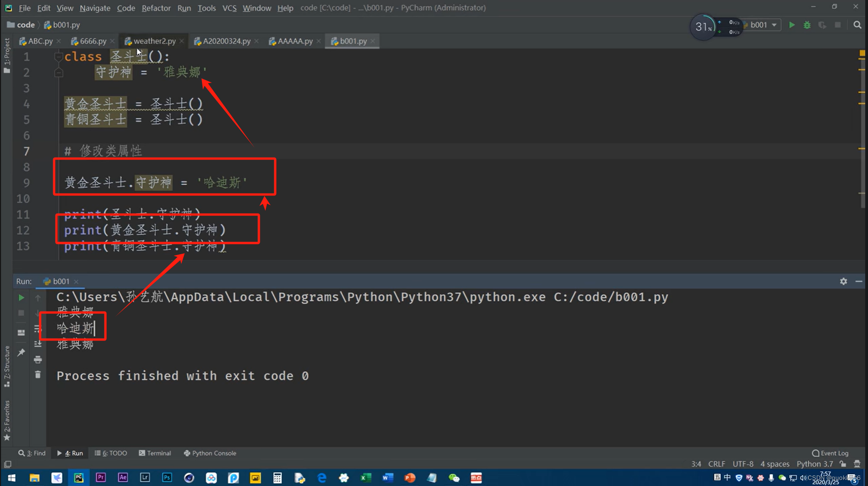
Task: Collapse class fold marker on line 1
Action: click(x=58, y=57)
